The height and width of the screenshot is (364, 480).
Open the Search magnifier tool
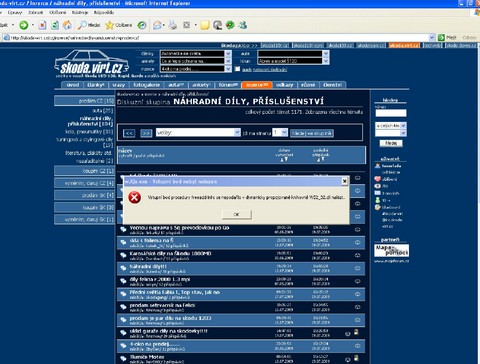click(x=89, y=25)
